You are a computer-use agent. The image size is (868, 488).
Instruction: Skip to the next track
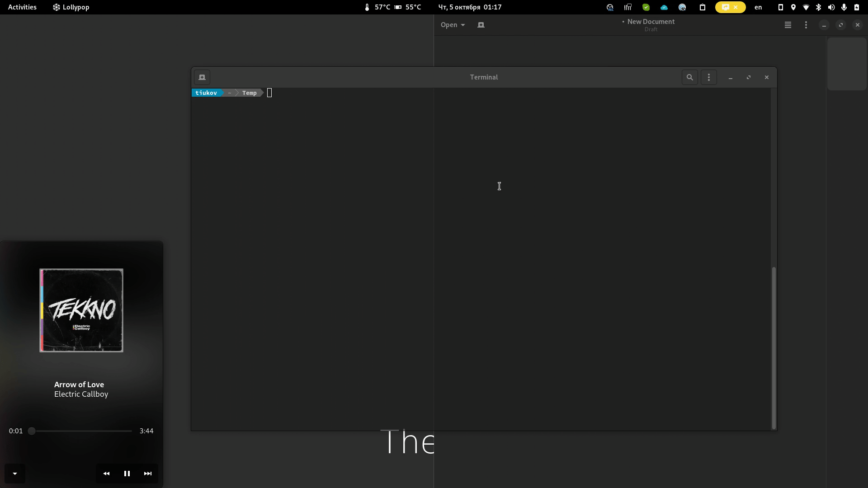pos(148,474)
